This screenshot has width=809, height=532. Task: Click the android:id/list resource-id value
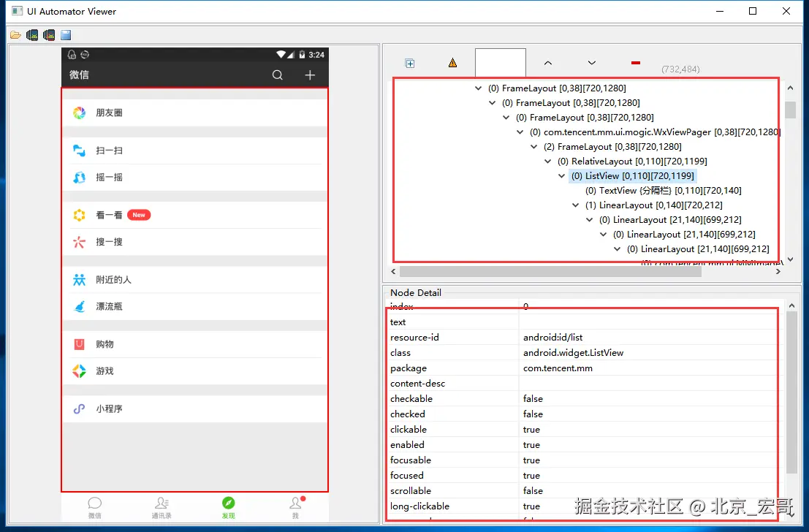tap(552, 338)
